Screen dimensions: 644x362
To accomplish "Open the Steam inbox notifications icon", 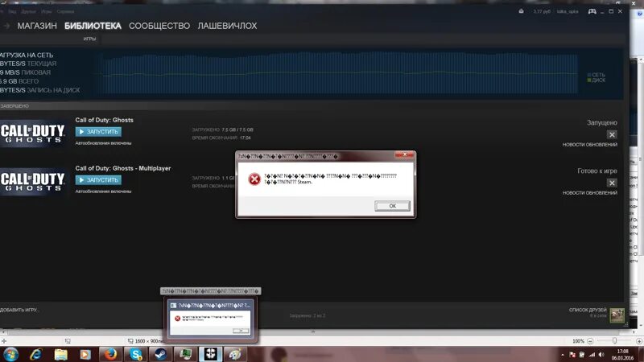I will pos(521,11).
